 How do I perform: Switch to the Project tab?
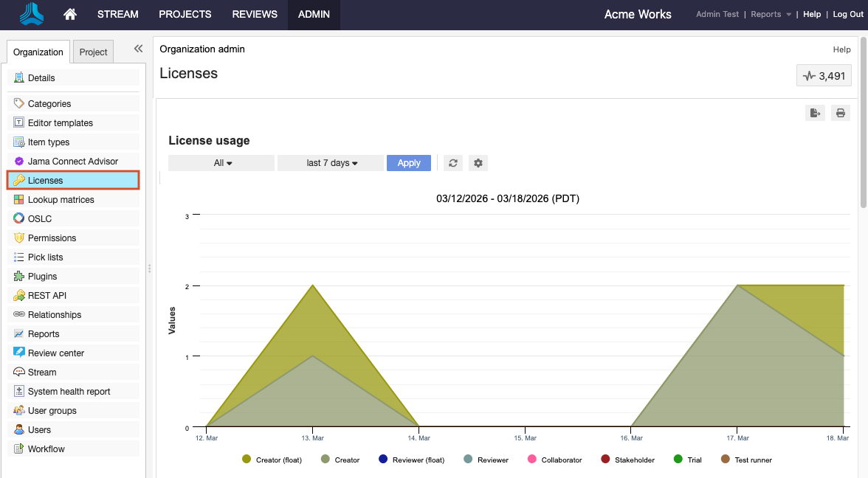[x=93, y=52]
